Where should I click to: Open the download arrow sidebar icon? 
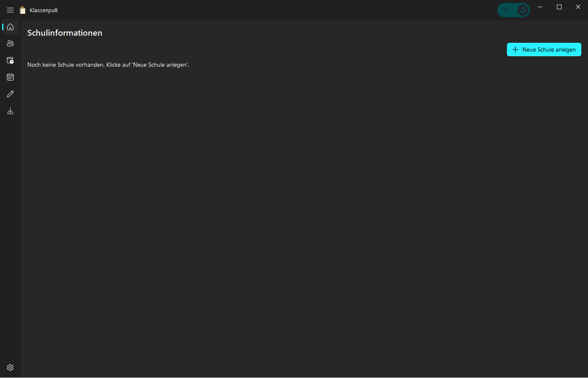pyautogui.click(x=10, y=111)
